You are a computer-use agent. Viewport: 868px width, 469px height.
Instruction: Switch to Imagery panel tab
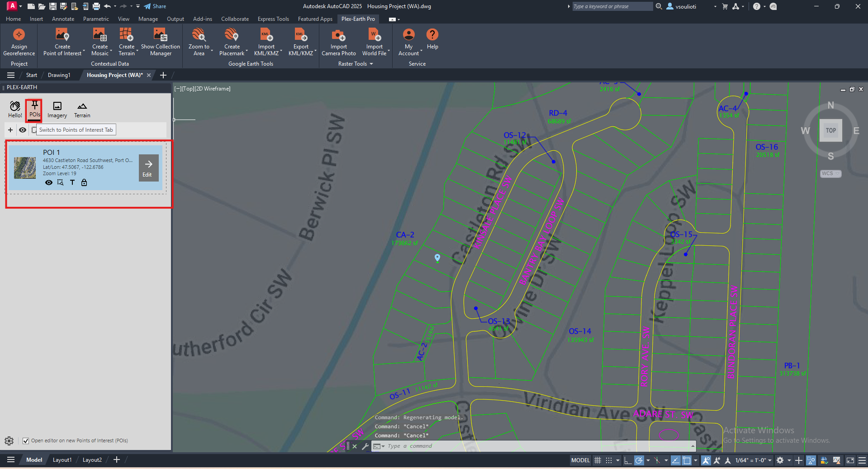[57, 110]
